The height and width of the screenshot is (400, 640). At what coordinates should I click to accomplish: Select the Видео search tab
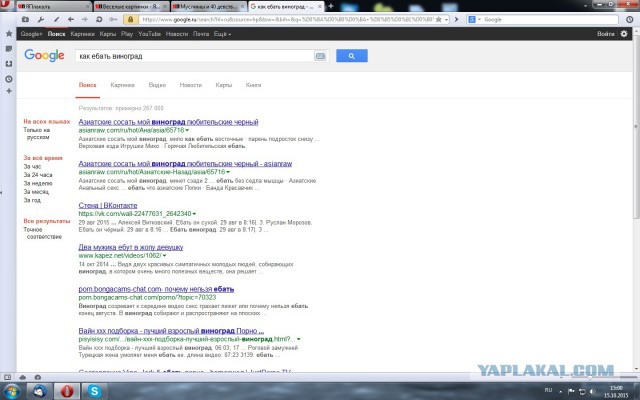(157, 85)
